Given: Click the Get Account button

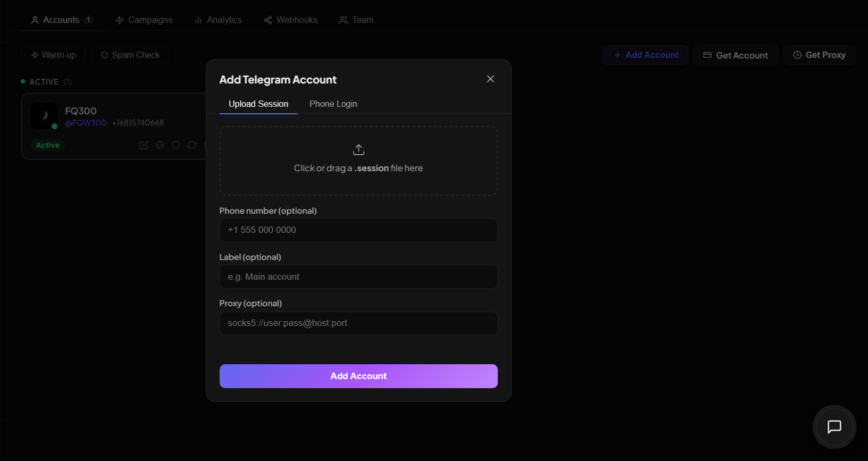Looking at the screenshot, I should [736, 55].
